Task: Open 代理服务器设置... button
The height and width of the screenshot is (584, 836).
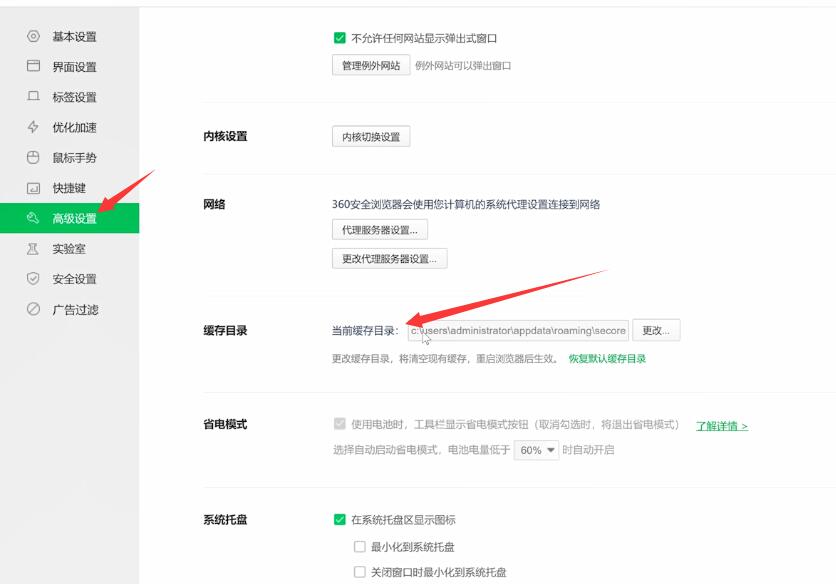Action: click(380, 230)
